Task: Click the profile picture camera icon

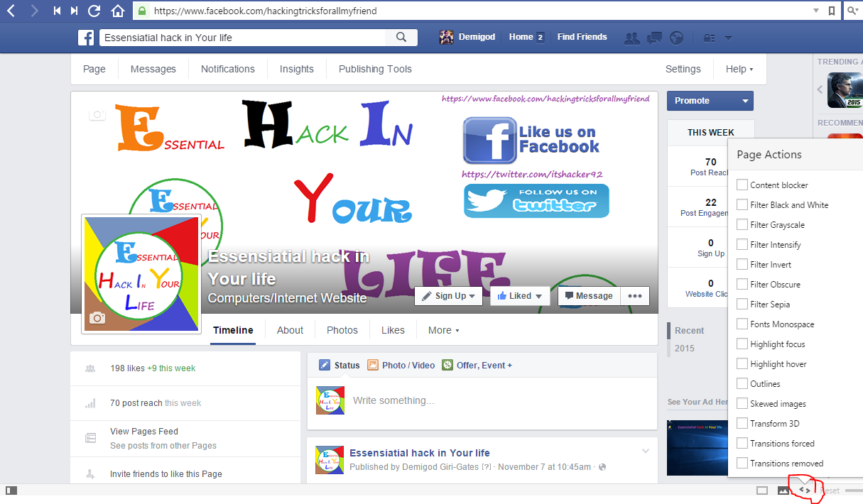Action: (x=98, y=318)
